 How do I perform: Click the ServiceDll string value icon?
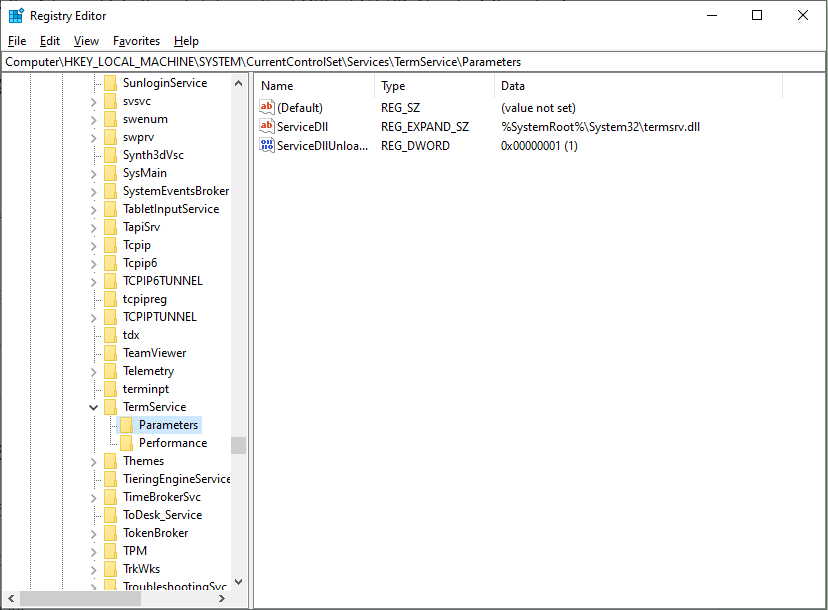(x=267, y=127)
